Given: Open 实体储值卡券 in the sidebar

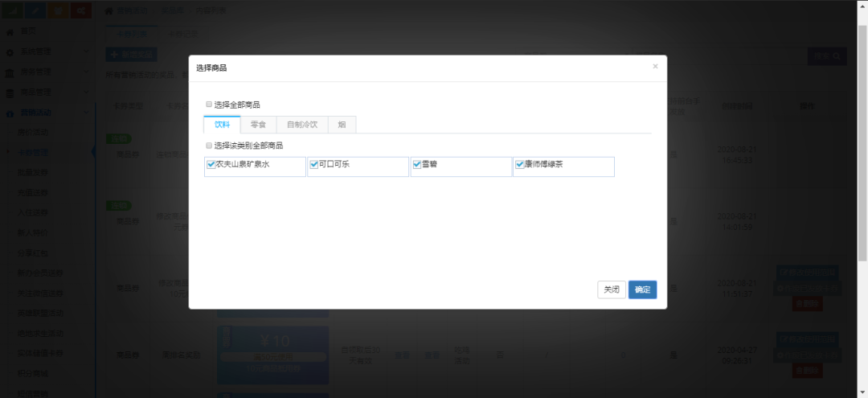Looking at the screenshot, I should coord(40,353).
